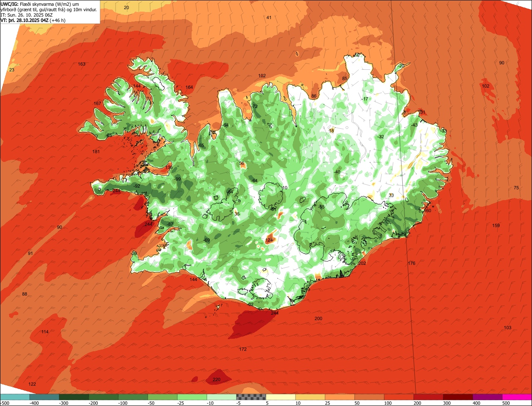Click the map value '-17' in the northeast

365,99
